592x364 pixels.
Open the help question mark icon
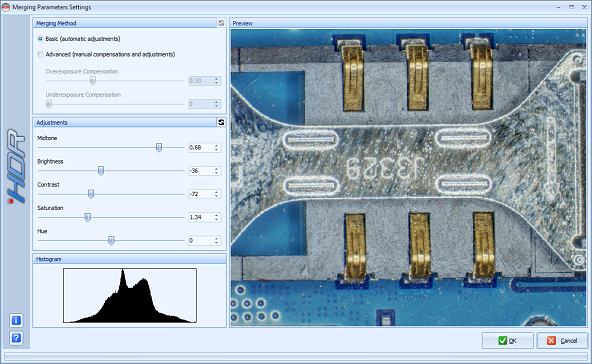16,338
